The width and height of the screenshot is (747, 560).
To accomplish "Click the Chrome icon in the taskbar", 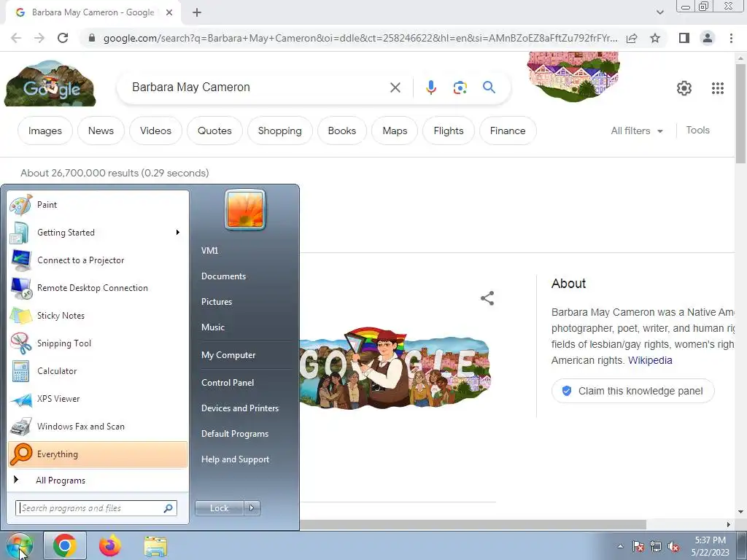I will coord(65,545).
